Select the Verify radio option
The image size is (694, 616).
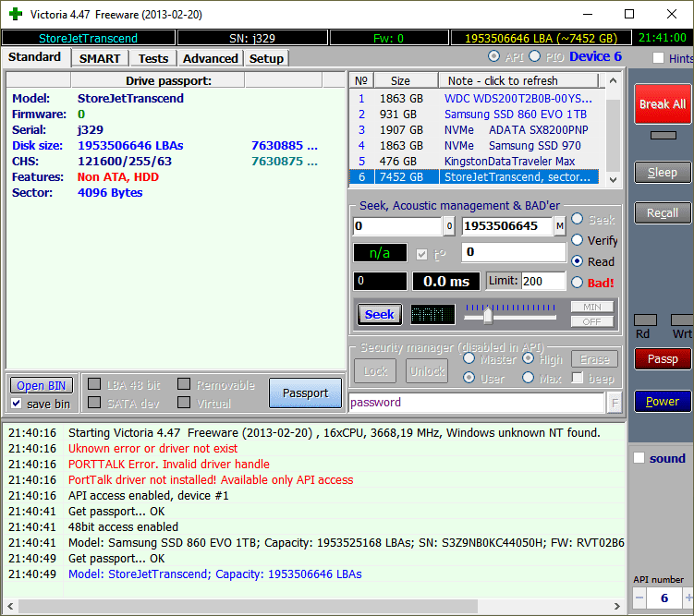[x=578, y=240]
